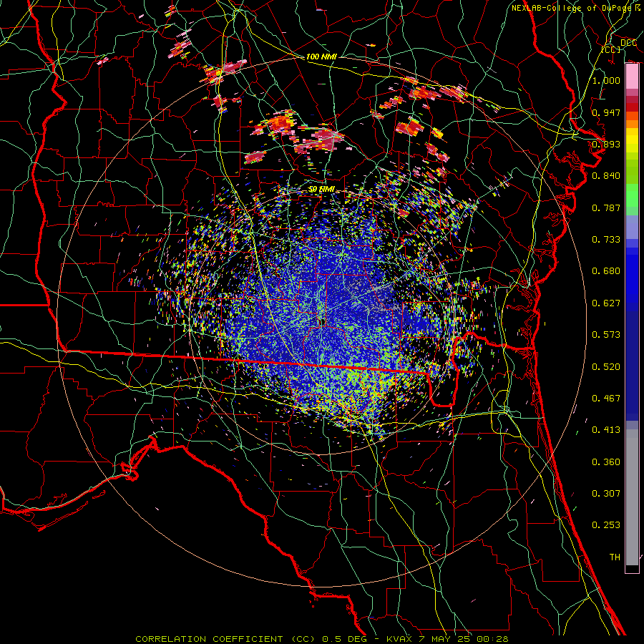
Task: Select the DEC label above the color scale
Action: tap(628, 43)
